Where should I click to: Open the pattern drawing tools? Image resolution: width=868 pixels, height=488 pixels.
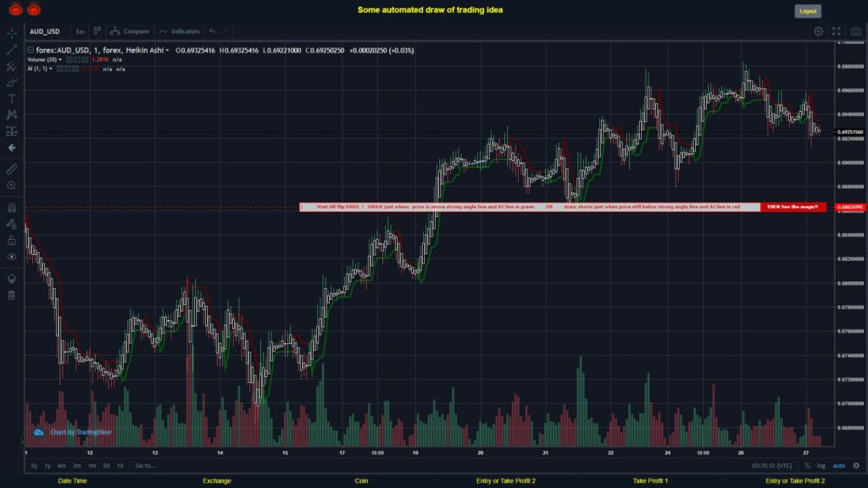click(12, 114)
